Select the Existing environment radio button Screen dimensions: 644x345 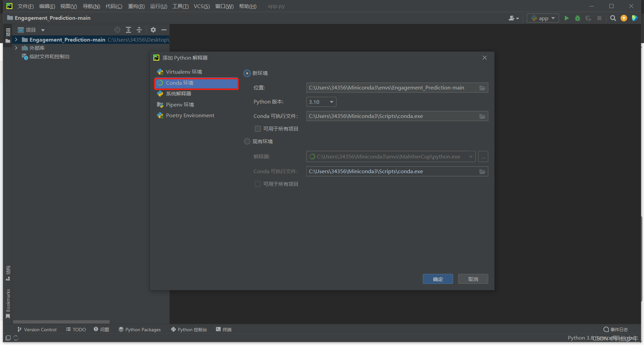click(x=247, y=141)
